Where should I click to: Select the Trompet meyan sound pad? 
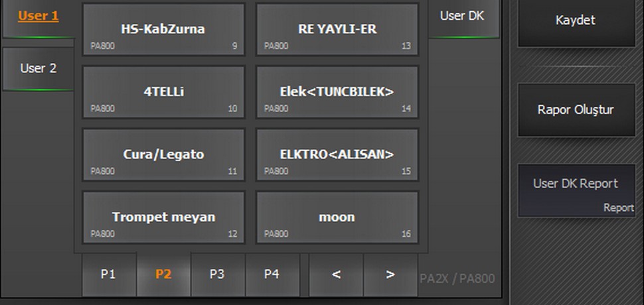pyautogui.click(x=163, y=217)
